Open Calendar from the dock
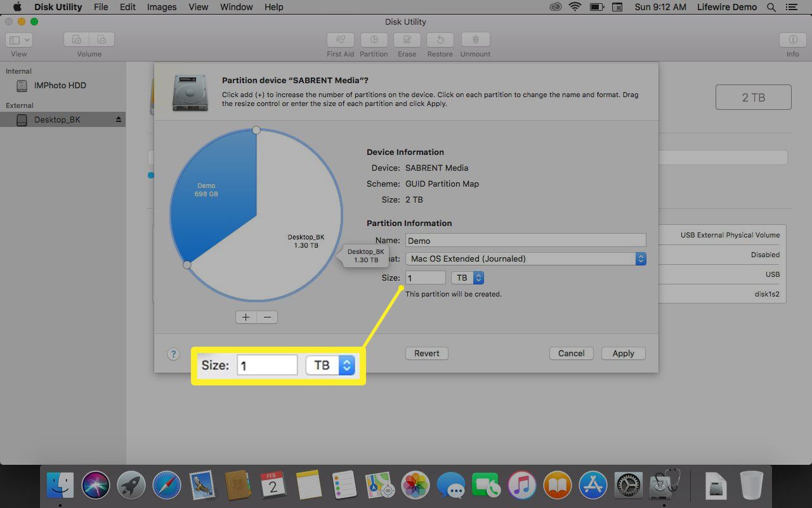This screenshot has height=508, width=812. point(273,486)
